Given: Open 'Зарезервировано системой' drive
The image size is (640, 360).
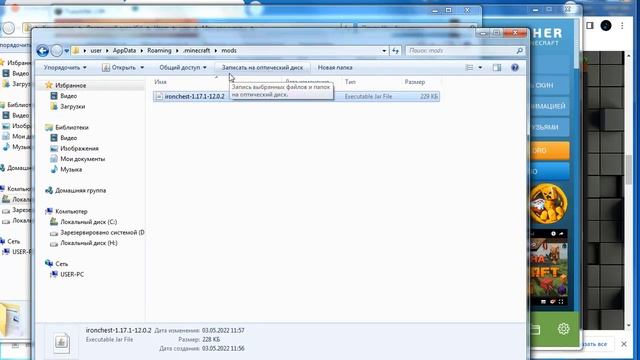Looking at the screenshot, I should coord(102,233).
